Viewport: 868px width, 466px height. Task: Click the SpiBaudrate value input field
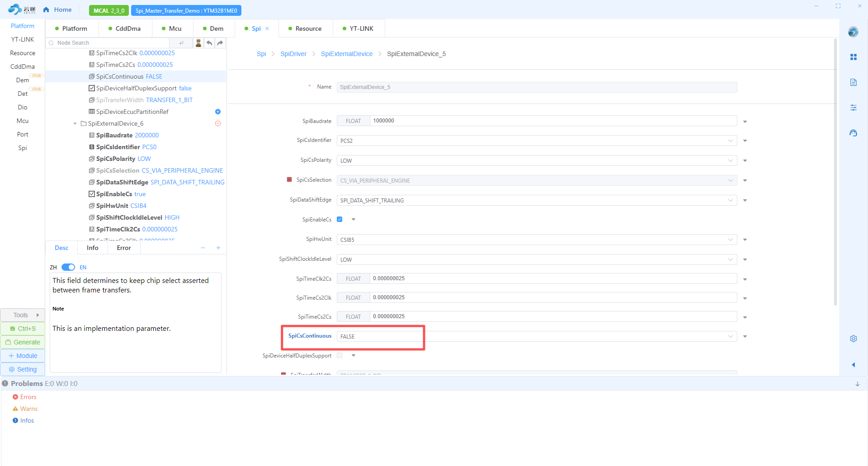(x=553, y=121)
